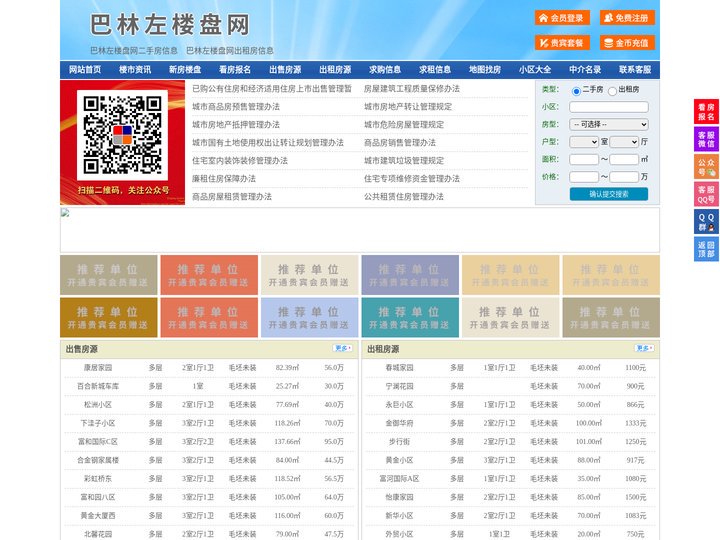Open the 合金铜家属楼 sale listing
The width and height of the screenshot is (720, 540).
tap(98, 460)
